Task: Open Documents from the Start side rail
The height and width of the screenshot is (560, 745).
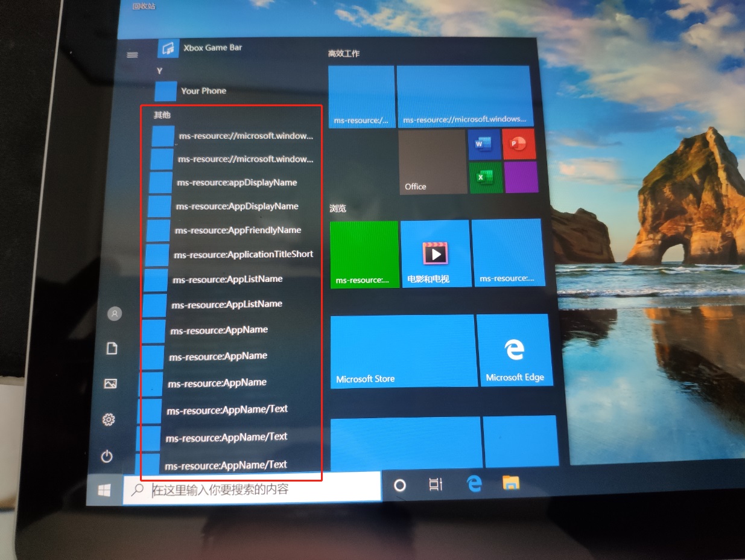Action: tap(112, 348)
